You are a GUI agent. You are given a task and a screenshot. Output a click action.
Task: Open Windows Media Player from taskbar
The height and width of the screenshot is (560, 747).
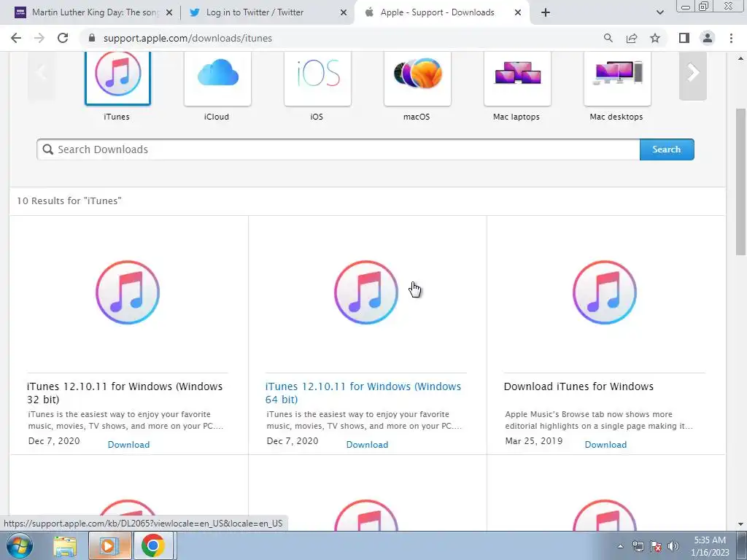click(109, 546)
